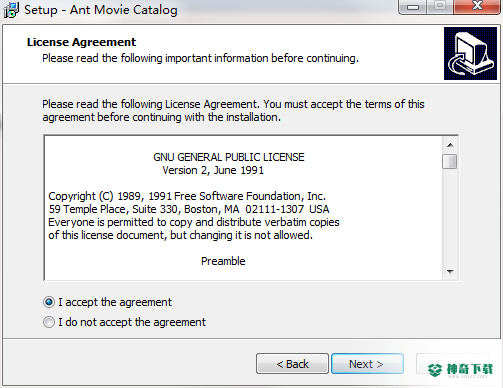Image resolution: width=503 pixels, height=388 pixels.
Task: Click the grayed-out maximize window button
Action: pos(440,7)
